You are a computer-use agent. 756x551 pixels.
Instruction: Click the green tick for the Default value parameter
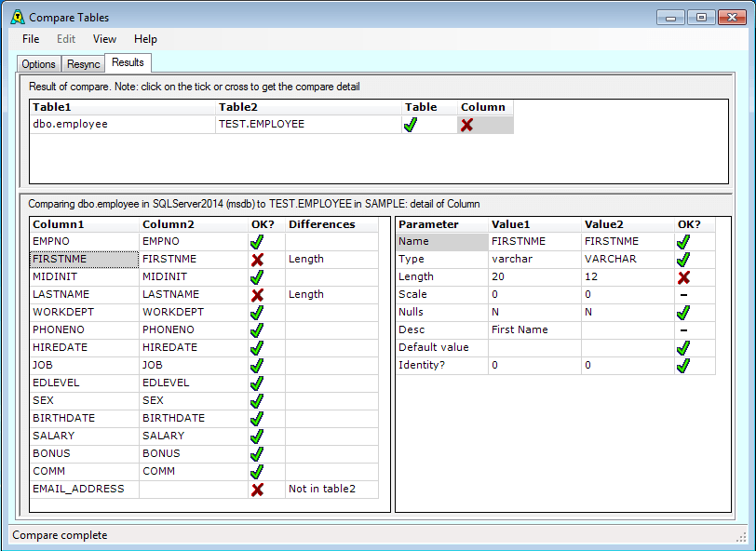(x=683, y=347)
